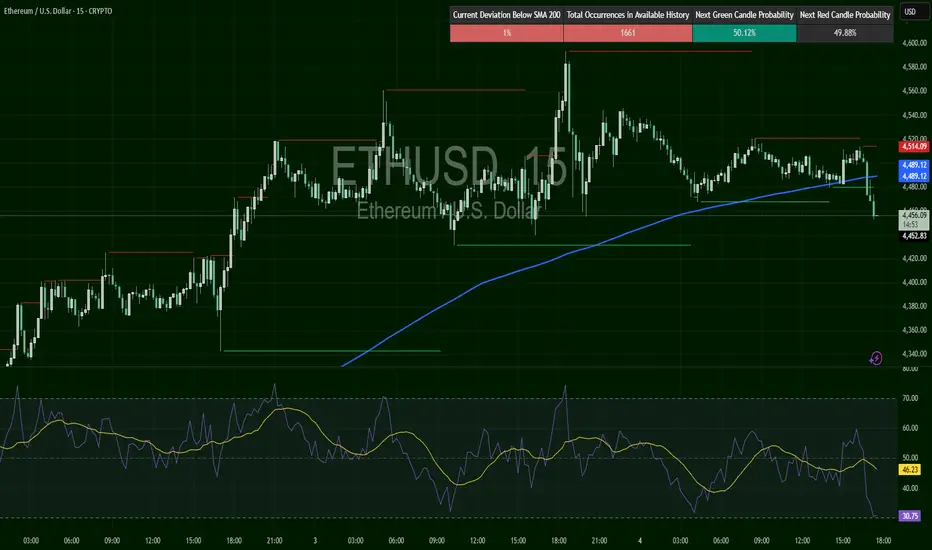Viewport: 932px width, 550px height.
Task: Click the 4,340.00 price axis label
Action: pos(914,354)
